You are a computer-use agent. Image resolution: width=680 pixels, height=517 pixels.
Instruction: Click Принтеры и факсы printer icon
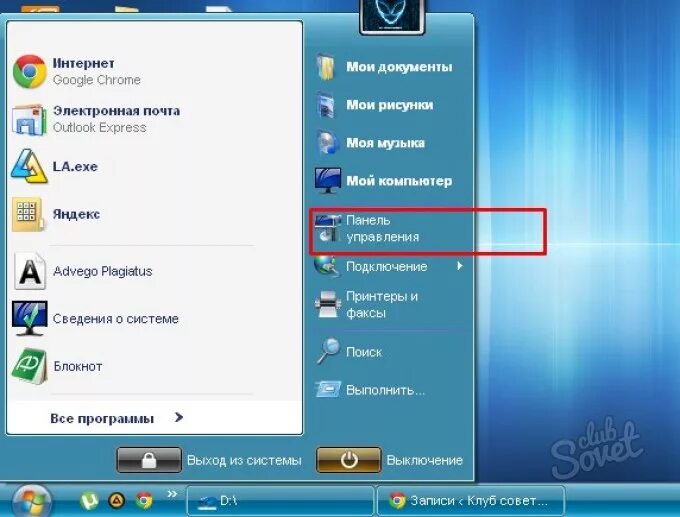click(x=327, y=304)
